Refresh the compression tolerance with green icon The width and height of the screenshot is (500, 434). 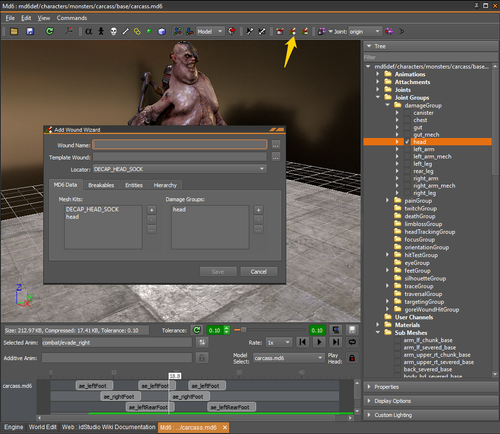click(x=197, y=330)
